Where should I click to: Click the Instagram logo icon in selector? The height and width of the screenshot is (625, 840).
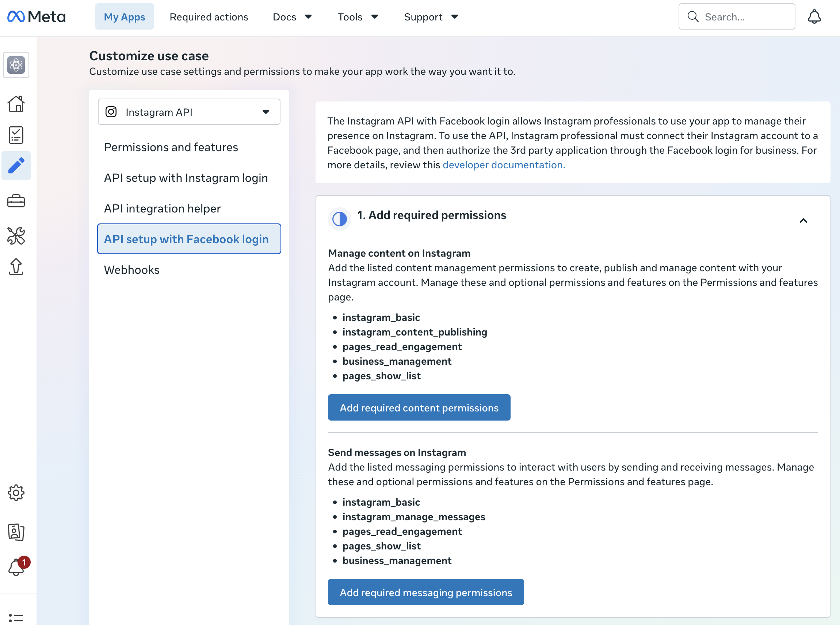click(111, 112)
